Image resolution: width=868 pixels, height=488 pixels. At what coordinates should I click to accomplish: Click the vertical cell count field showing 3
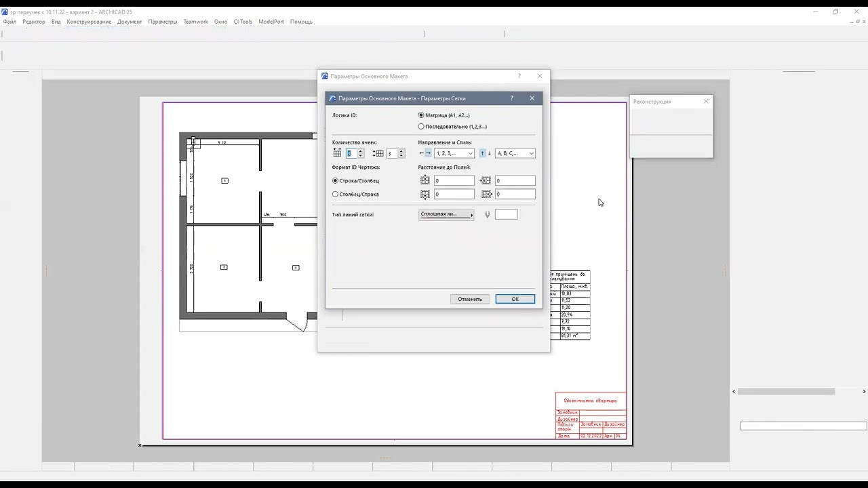tap(391, 154)
